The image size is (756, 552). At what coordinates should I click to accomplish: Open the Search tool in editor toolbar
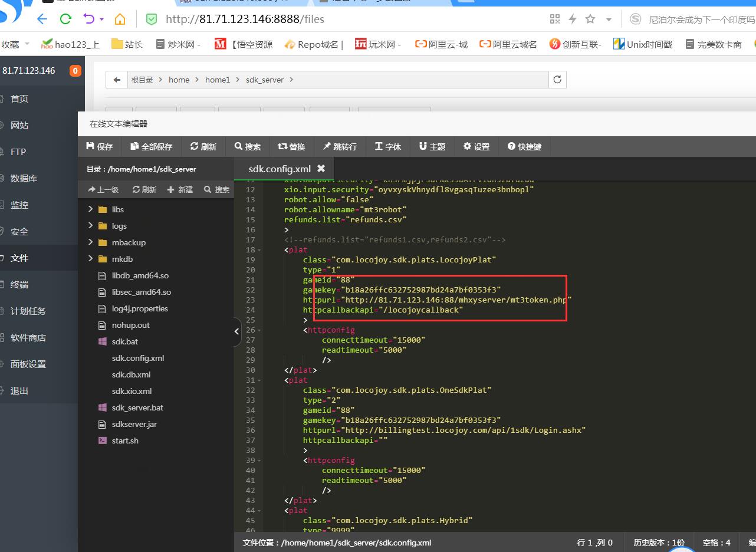pyautogui.click(x=247, y=146)
